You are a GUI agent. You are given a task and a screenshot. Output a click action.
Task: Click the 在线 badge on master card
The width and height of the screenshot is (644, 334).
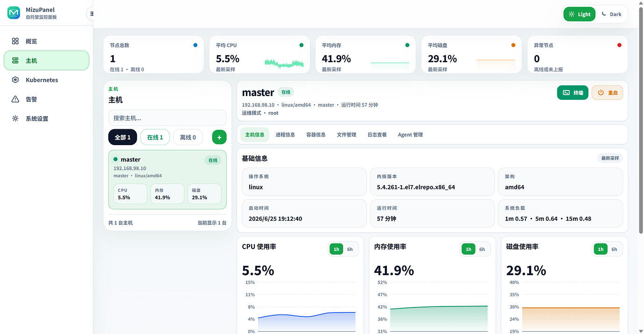213,160
